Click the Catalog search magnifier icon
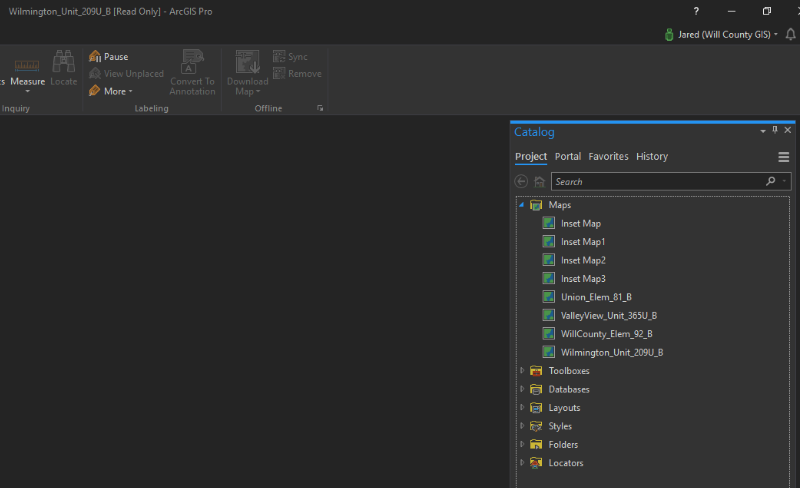Viewport: 800px width, 488px height. (770, 182)
